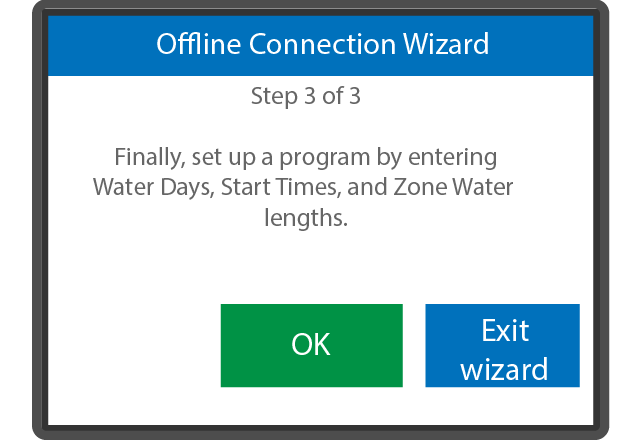The width and height of the screenshot is (640, 440).
Task: Click the Step 3 of 3 indicator
Action: pyautogui.click(x=306, y=96)
